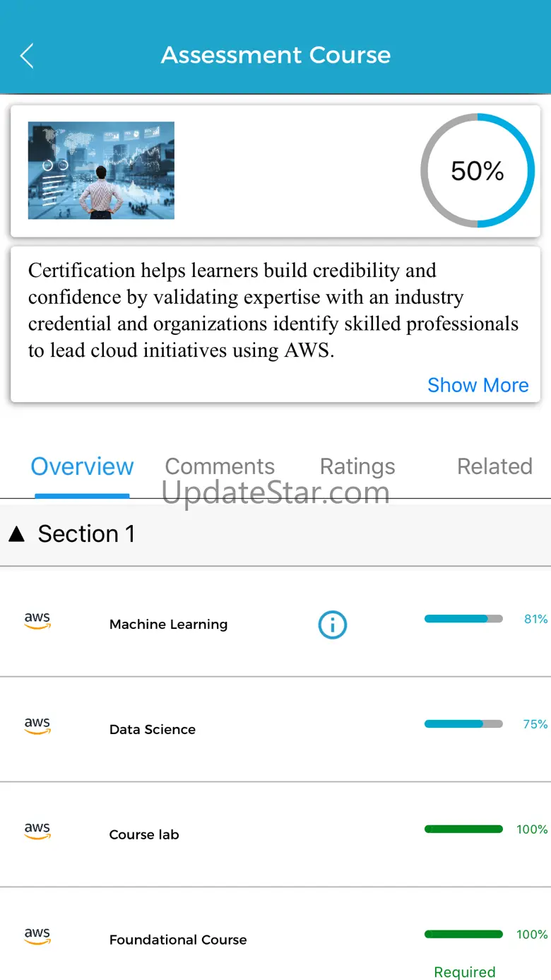Viewport: 551px width, 980px height.
Task: Tap the course banner thumbnail image
Action: click(101, 170)
